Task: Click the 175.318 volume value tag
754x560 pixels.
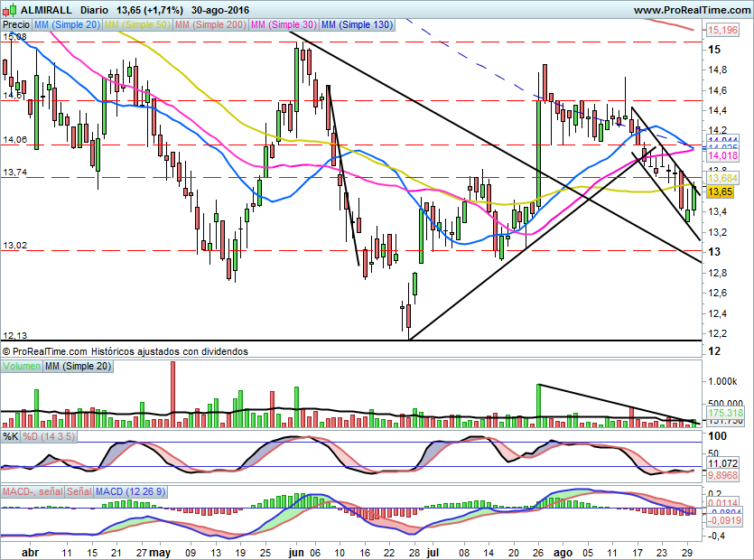Action: 726,413
